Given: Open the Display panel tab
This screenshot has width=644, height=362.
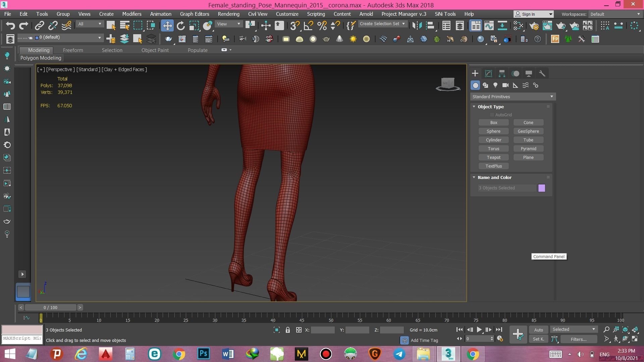Looking at the screenshot, I should click(x=529, y=73).
